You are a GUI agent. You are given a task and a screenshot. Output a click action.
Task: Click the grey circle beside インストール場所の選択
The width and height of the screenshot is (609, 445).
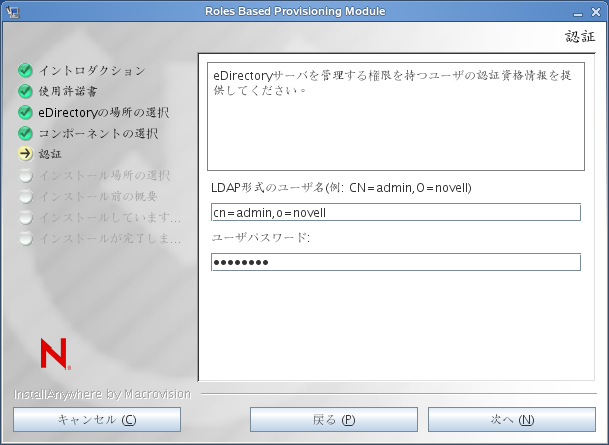(25, 176)
